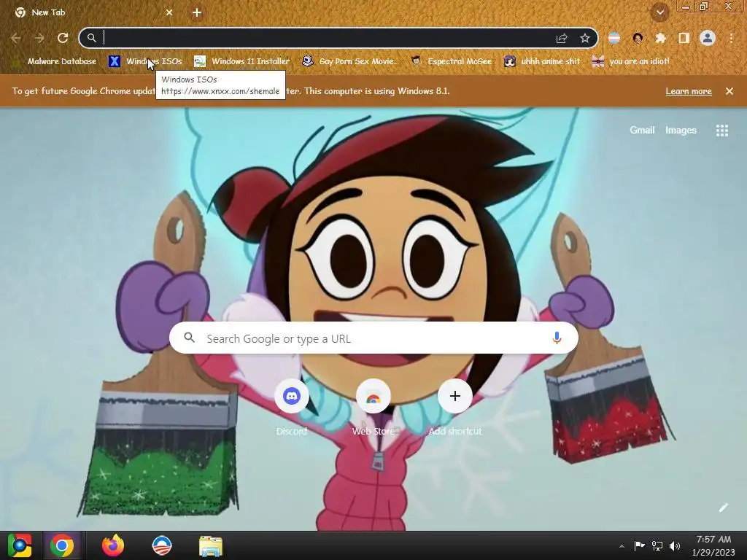Reload the page with the refresh icon

tap(63, 38)
